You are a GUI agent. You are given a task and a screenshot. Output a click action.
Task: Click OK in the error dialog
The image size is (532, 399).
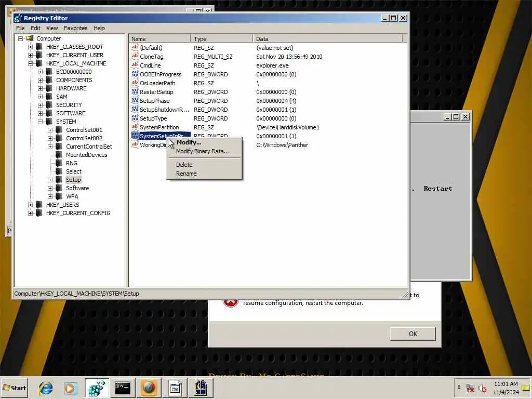point(413,334)
